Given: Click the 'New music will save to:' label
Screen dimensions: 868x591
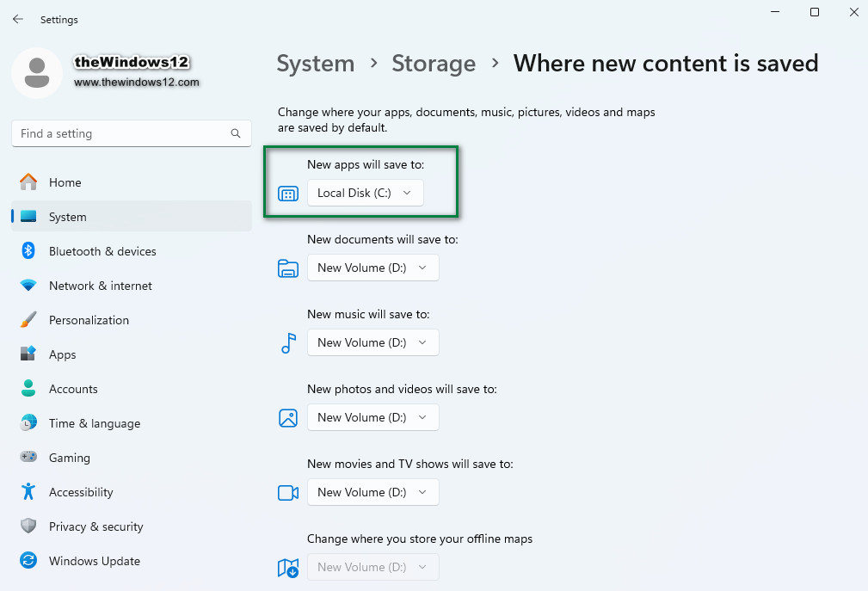Looking at the screenshot, I should (368, 314).
